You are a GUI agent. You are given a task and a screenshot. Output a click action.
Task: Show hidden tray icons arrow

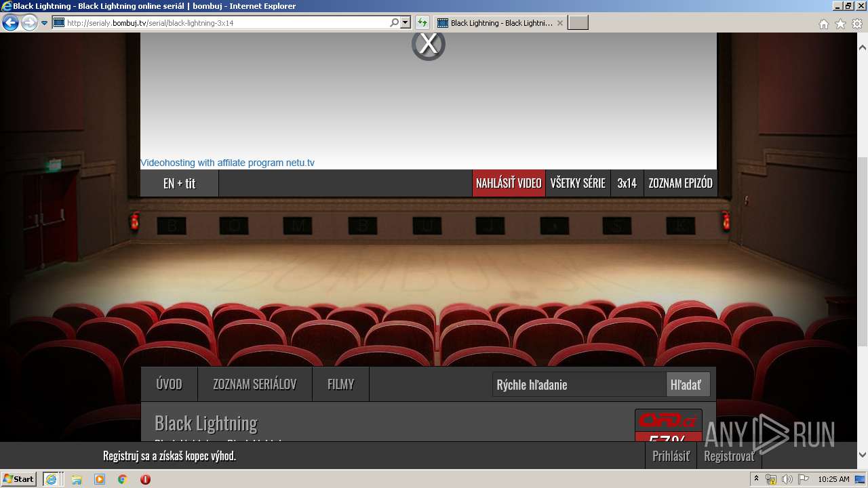(757, 479)
